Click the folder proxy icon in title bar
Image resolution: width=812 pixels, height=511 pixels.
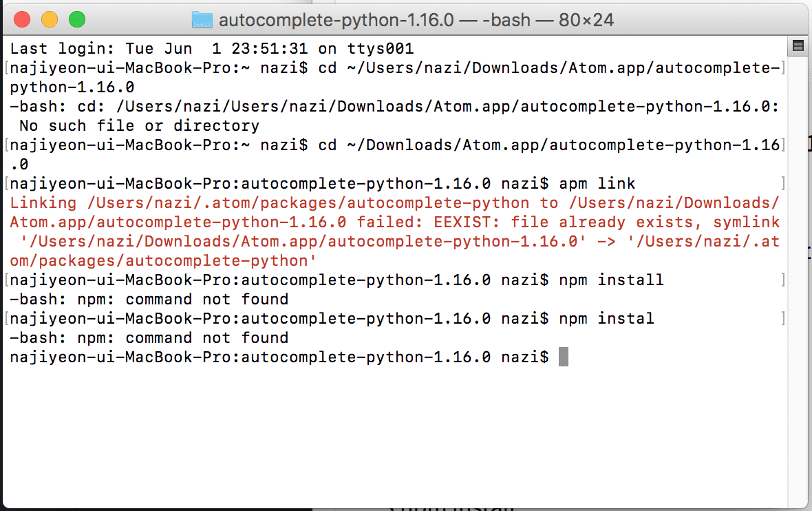click(x=202, y=19)
